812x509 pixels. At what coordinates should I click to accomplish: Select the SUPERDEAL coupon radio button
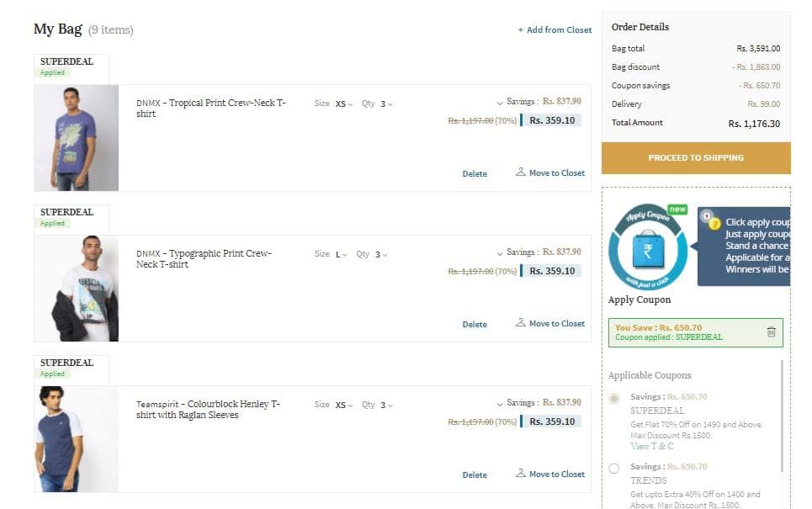point(614,398)
